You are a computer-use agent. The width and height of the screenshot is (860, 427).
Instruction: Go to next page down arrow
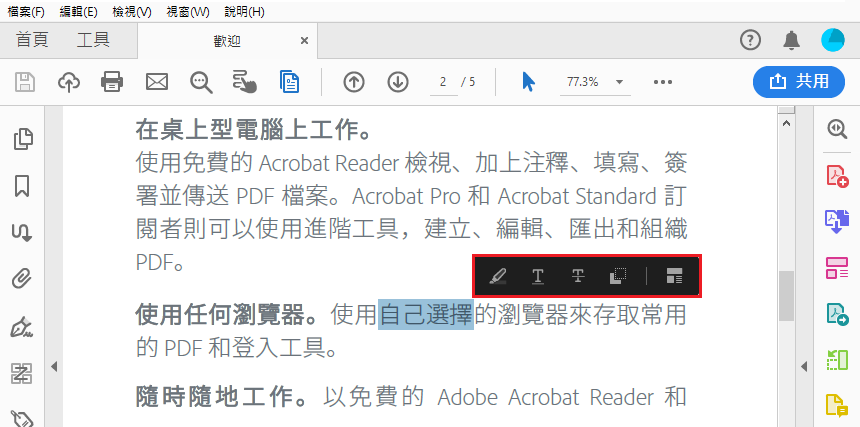tap(398, 82)
